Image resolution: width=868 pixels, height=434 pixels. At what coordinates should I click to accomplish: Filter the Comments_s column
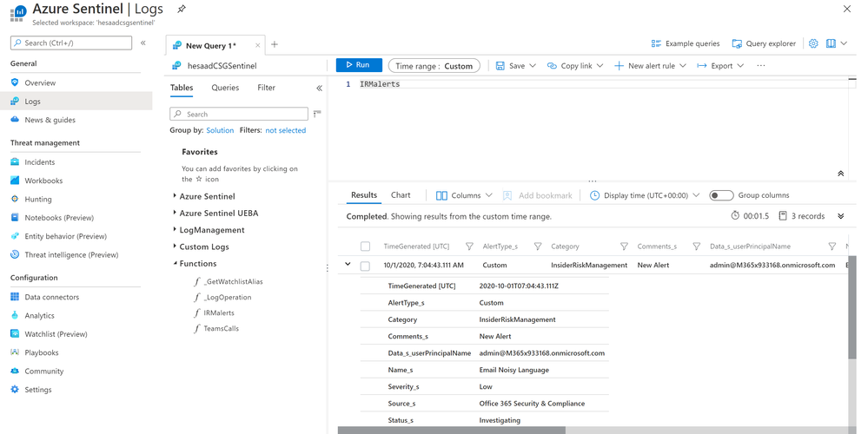[696, 247]
